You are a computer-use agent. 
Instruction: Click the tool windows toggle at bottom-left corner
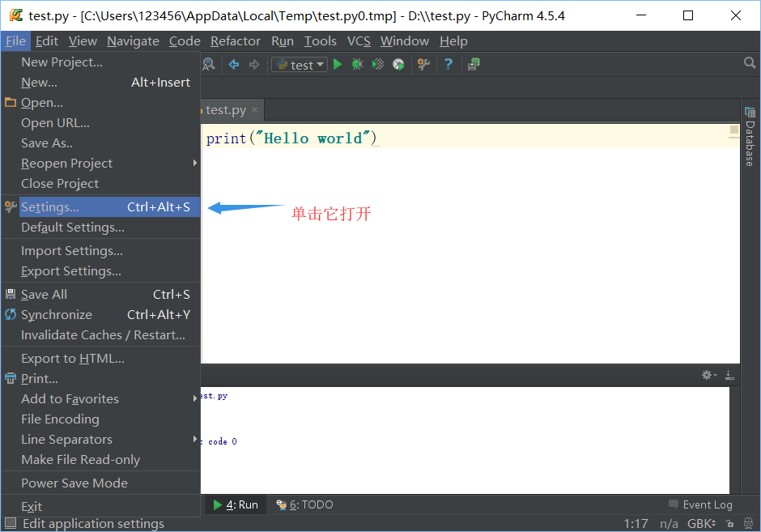coord(11,523)
